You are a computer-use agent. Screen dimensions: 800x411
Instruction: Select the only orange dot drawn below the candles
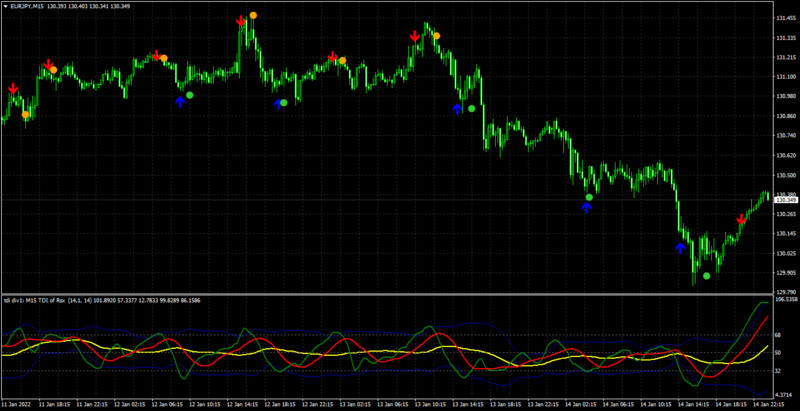26,115
